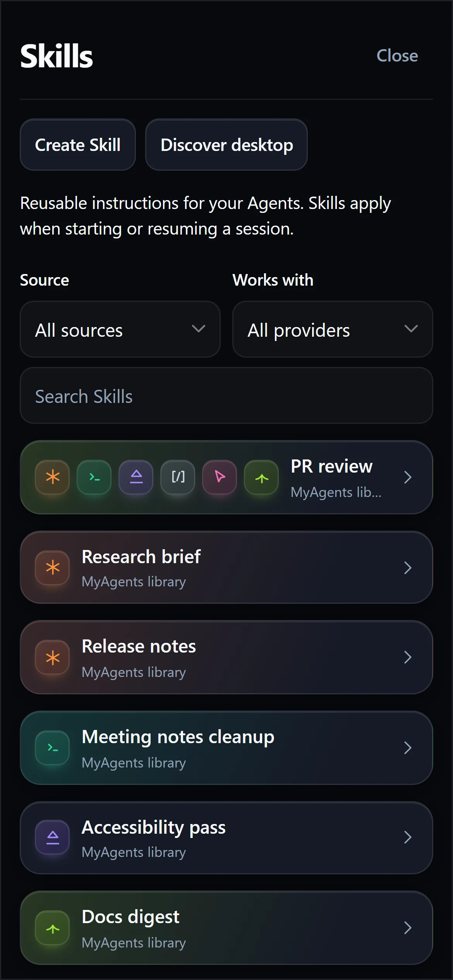Click the orange asterisk icon in PR review card
453x980 pixels.
52,477
